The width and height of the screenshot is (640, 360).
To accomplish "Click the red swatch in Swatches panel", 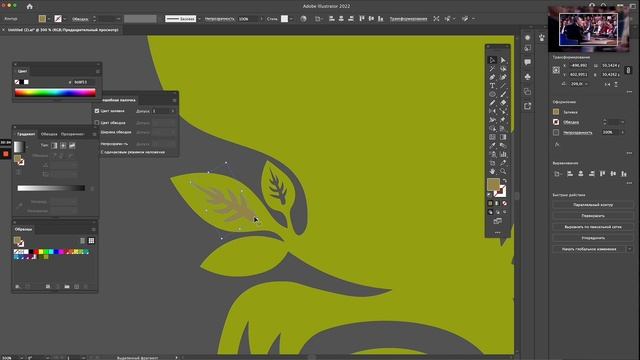I will click(x=36, y=252).
